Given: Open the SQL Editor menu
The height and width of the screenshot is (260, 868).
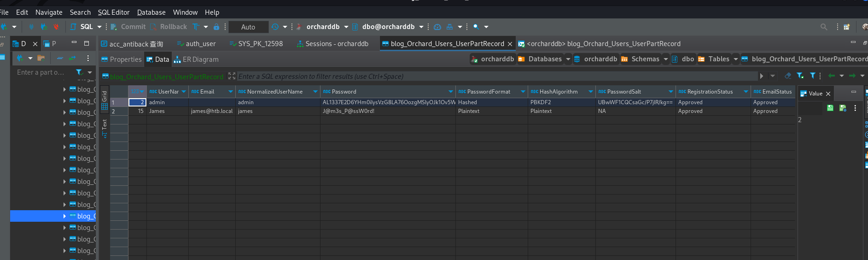Looking at the screenshot, I should (114, 12).
